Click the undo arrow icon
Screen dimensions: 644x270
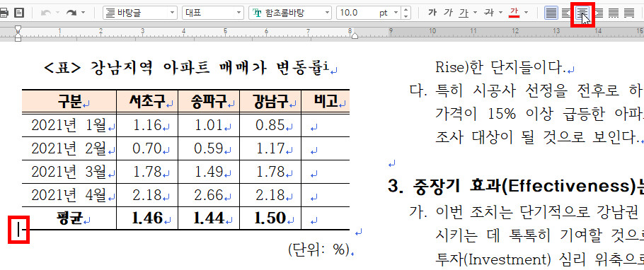pos(46,13)
